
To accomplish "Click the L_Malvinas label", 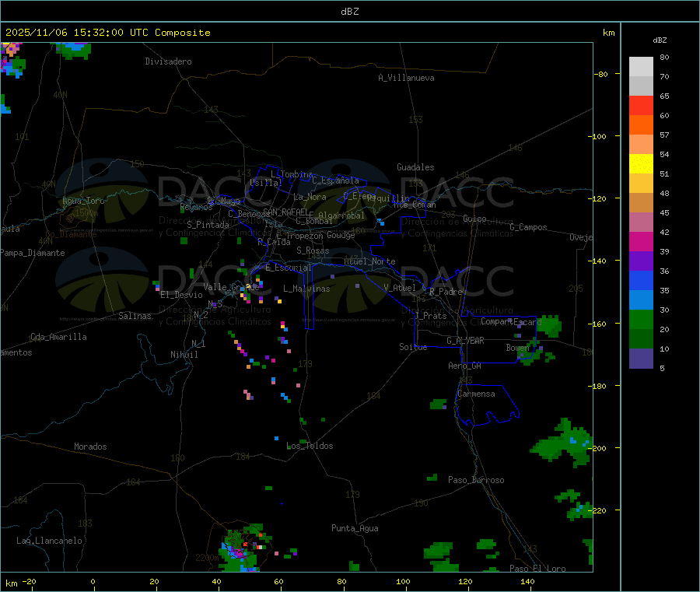I will click(x=306, y=289).
